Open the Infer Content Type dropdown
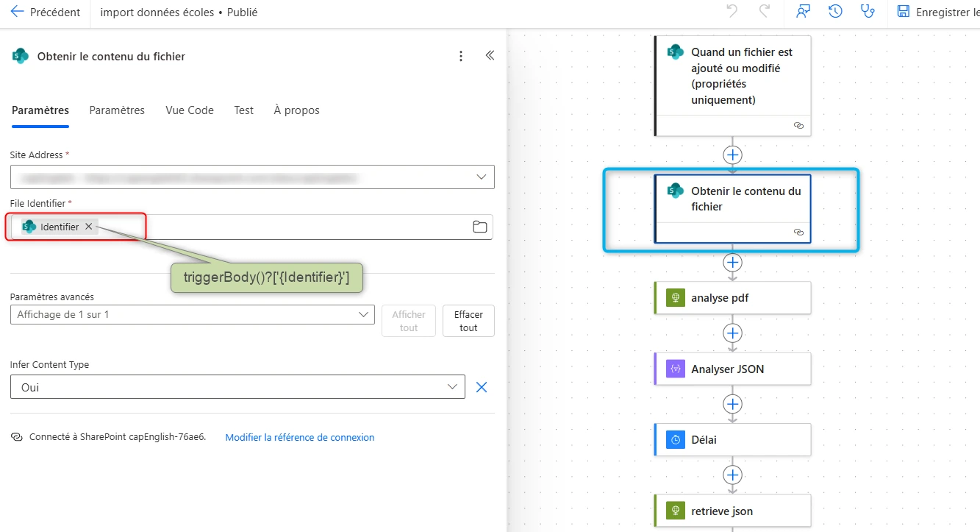This screenshot has height=532, width=980. pyautogui.click(x=237, y=387)
